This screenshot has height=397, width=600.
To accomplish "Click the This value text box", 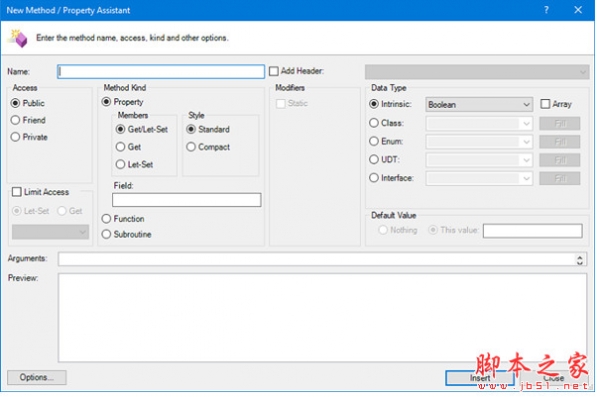I will 533,231.
